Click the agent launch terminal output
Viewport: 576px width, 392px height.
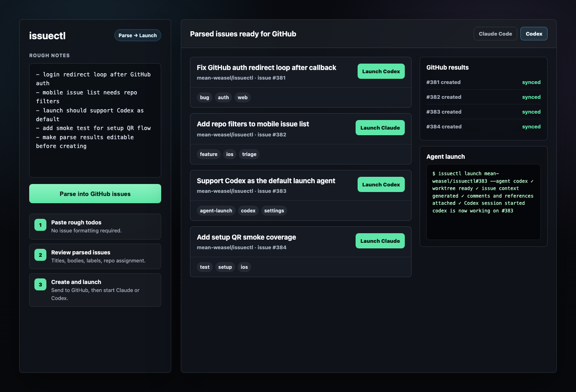click(x=484, y=202)
